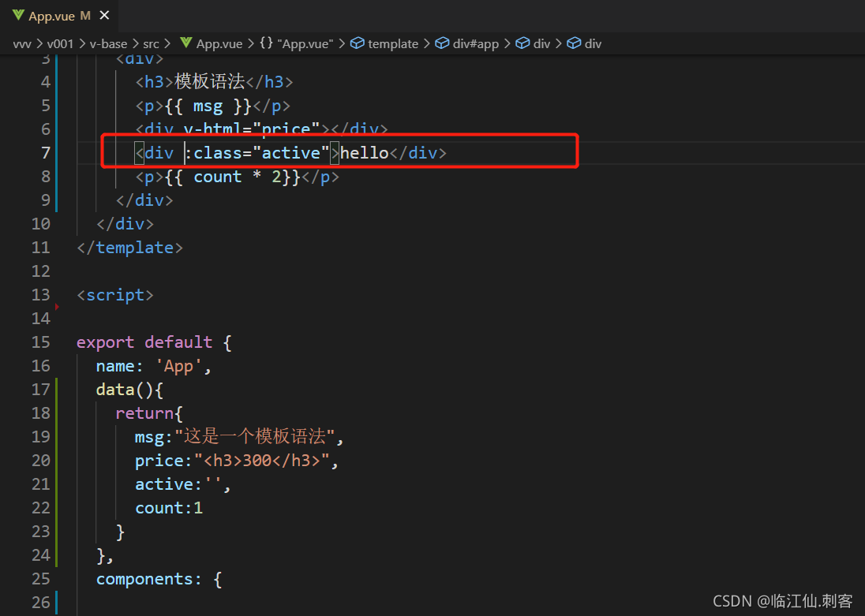Click the components: { line
This screenshot has height=616, width=865.
point(159,579)
